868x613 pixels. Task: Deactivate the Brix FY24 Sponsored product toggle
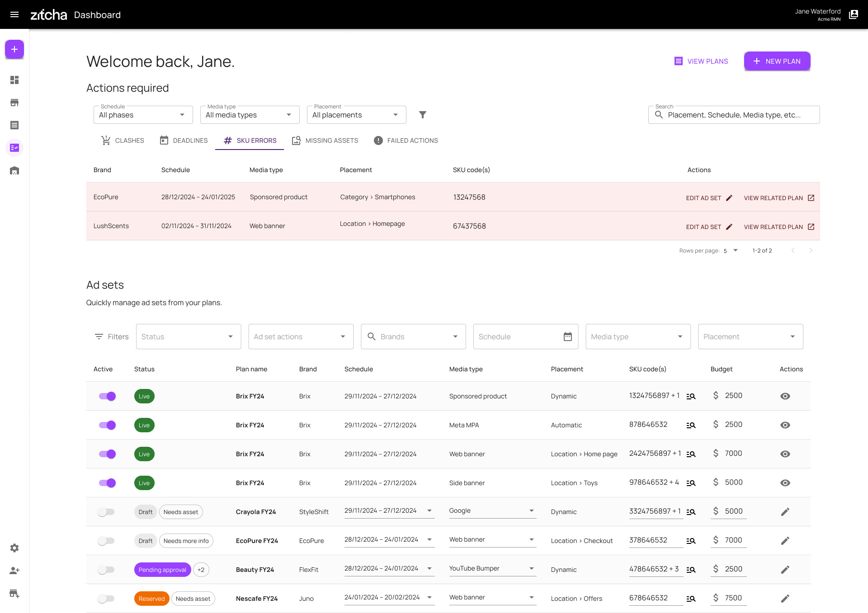click(107, 396)
